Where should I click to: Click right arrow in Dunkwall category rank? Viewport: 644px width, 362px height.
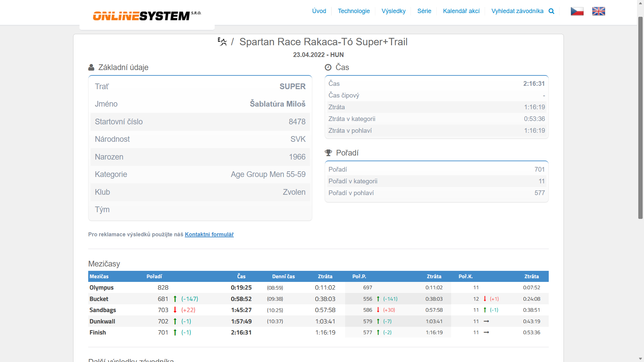pos(486,321)
